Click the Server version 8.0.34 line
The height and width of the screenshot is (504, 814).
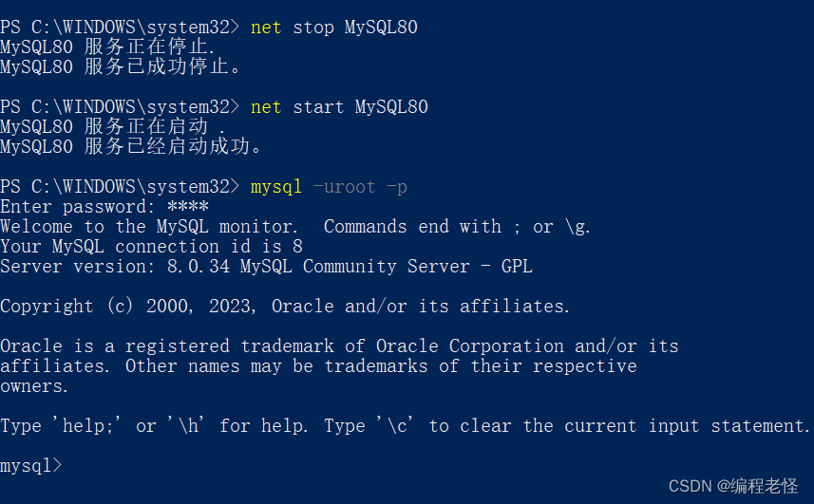[x=266, y=267]
